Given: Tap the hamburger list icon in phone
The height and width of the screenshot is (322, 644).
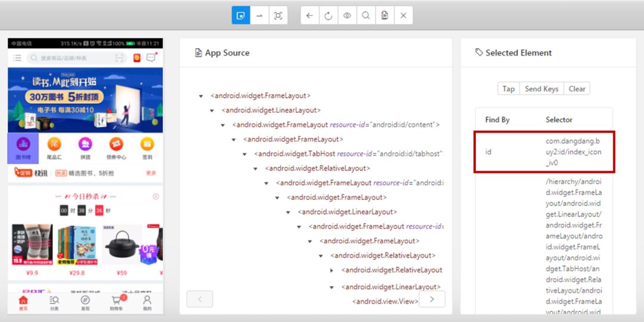Looking at the screenshot, I should (17, 58).
